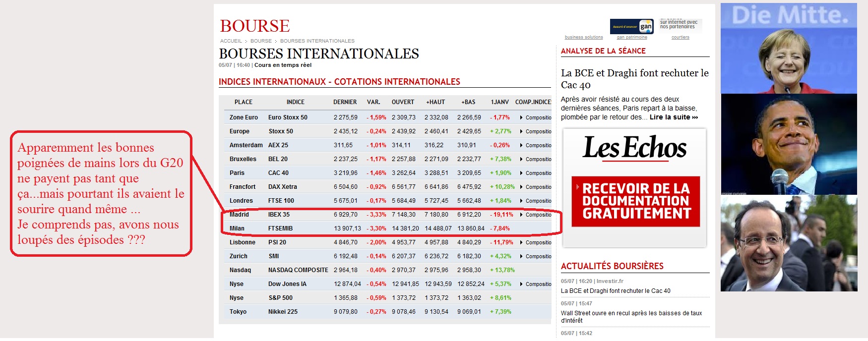The width and height of the screenshot is (868, 341).
Task: Click the +10,28% year-to-date value
Action: 502,187
